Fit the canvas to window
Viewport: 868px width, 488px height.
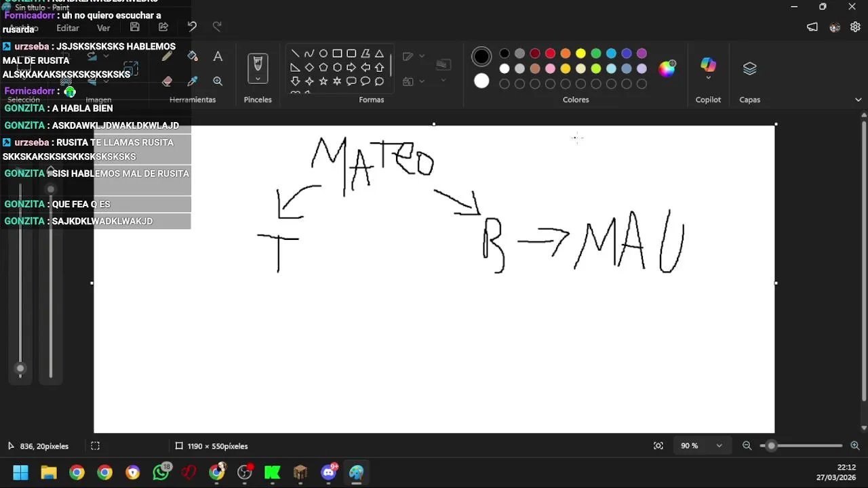658,446
